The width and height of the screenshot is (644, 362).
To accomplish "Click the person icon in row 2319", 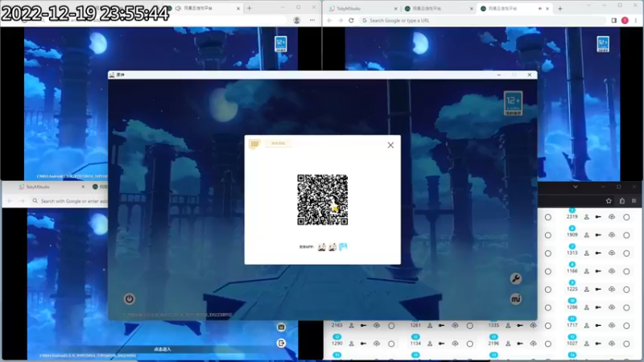I will click(x=587, y=216).
